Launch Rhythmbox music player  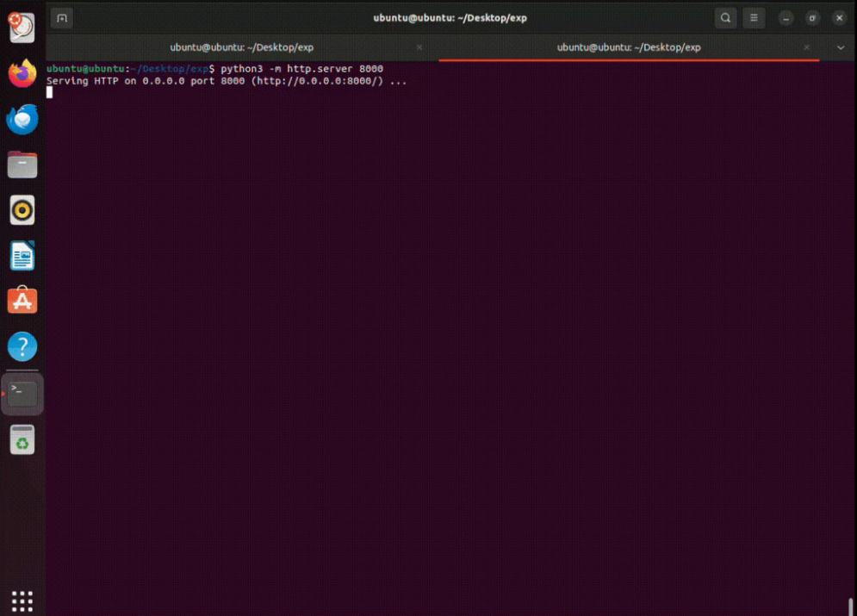pos(22,209)
